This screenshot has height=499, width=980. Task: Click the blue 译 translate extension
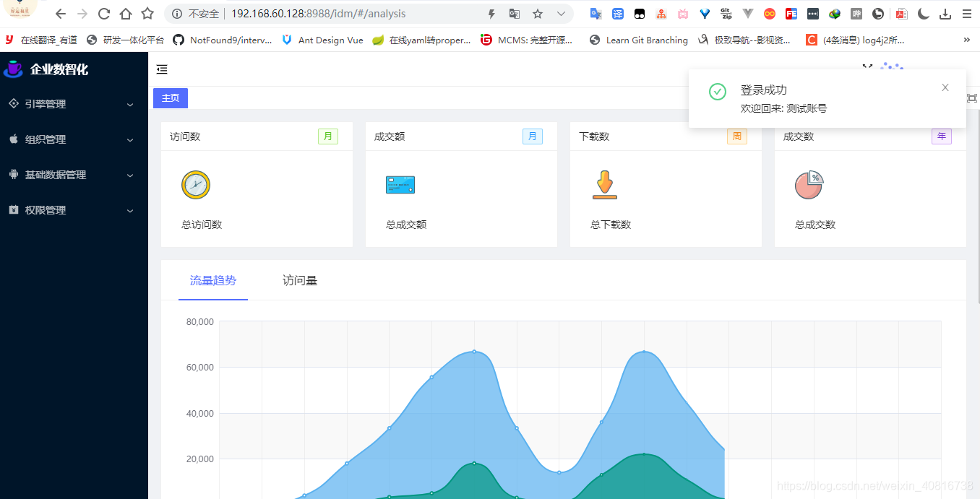(x=618, y=14)
